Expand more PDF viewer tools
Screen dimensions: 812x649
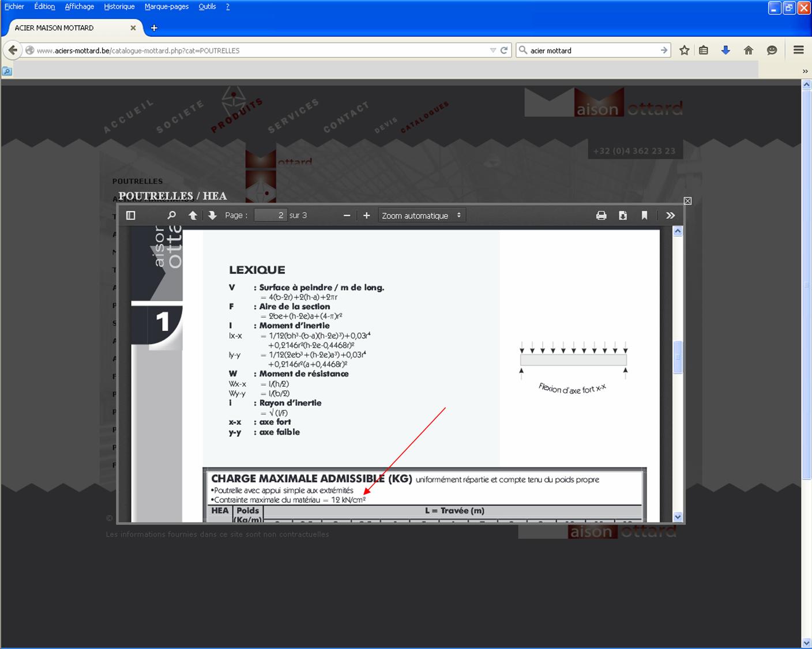[670, 216]
